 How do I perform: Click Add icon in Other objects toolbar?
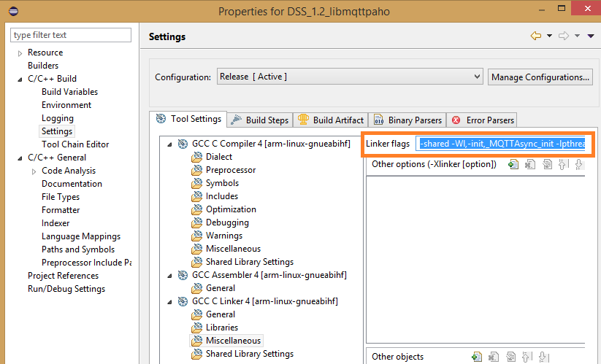[x=477, y=357]
